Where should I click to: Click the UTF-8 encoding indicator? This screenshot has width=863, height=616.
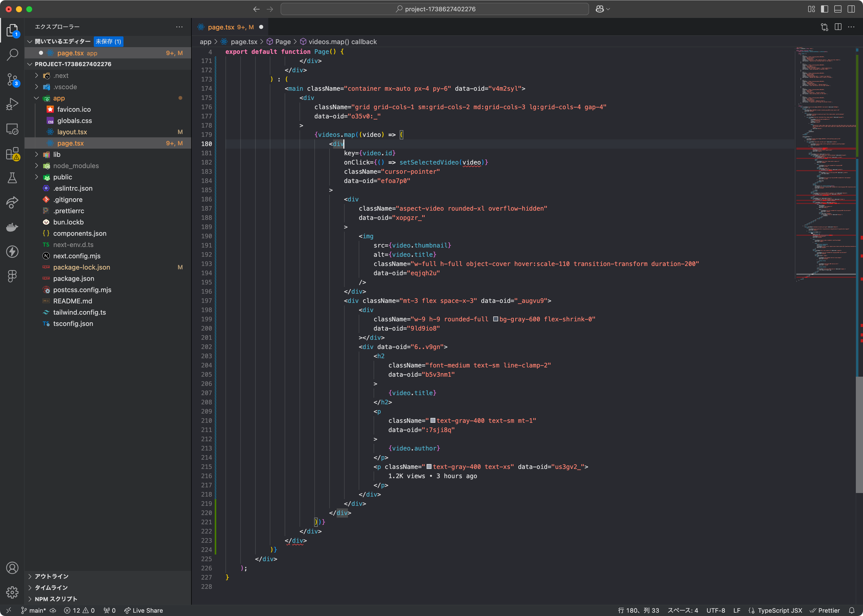coord(715,610)
